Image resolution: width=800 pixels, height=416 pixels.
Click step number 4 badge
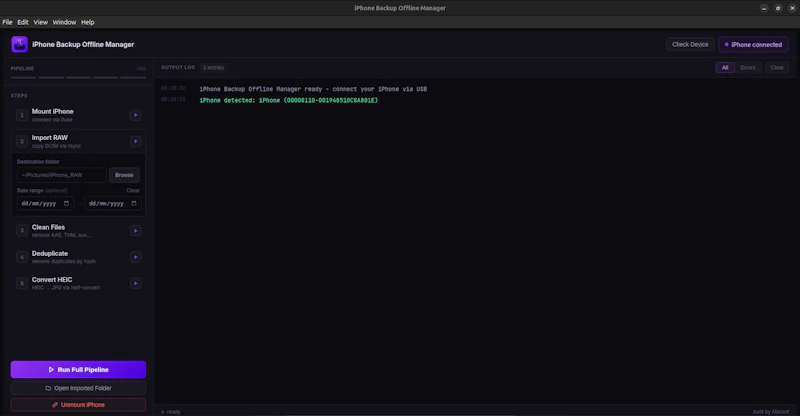22,257
